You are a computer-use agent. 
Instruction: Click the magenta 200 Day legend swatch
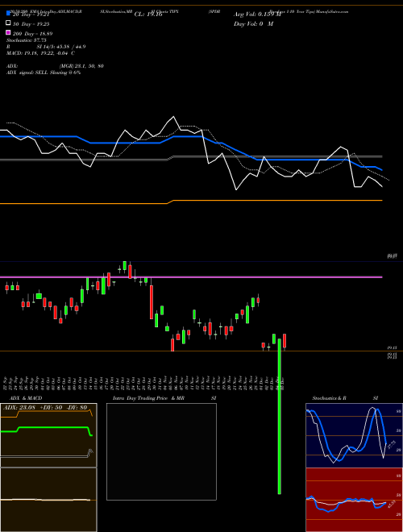9,32
